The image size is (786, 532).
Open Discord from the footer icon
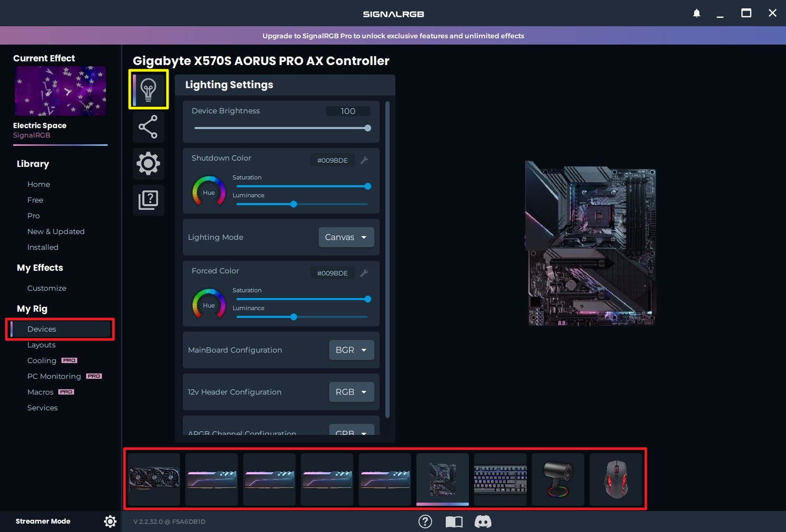tap(483, 521)
